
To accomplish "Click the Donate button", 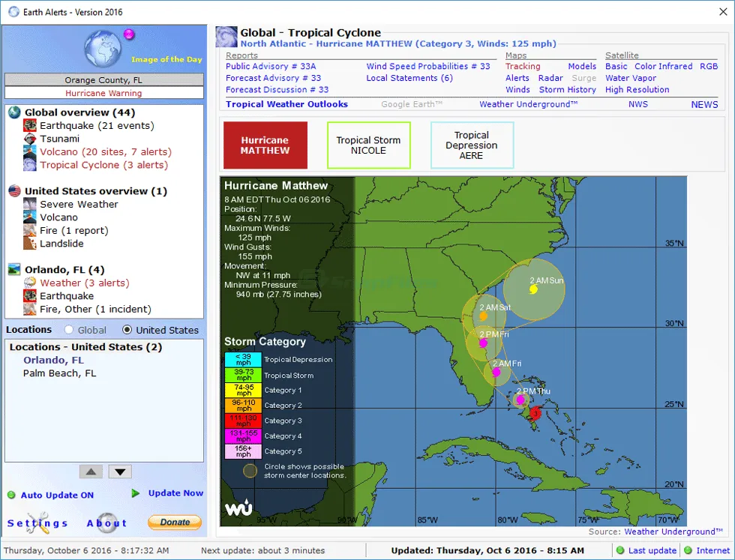I will [175, 522].
